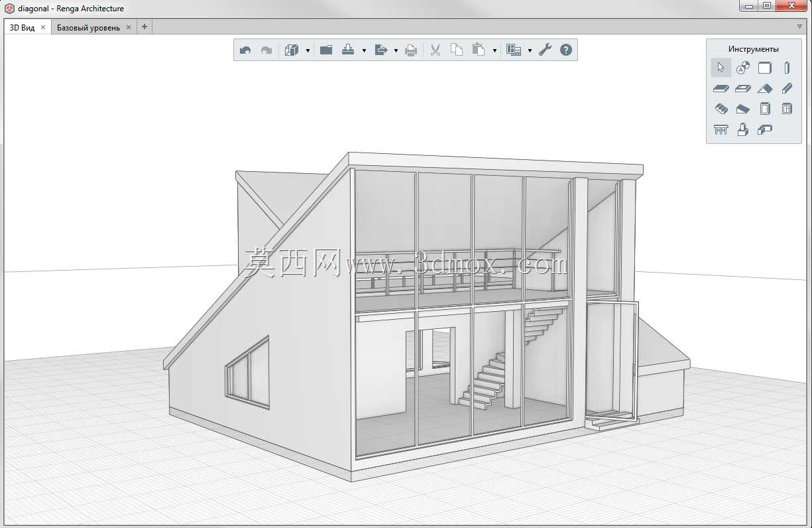Click the drawings and tables layout icon
This screenshot has width=812, height=528.
coord(514,50)
